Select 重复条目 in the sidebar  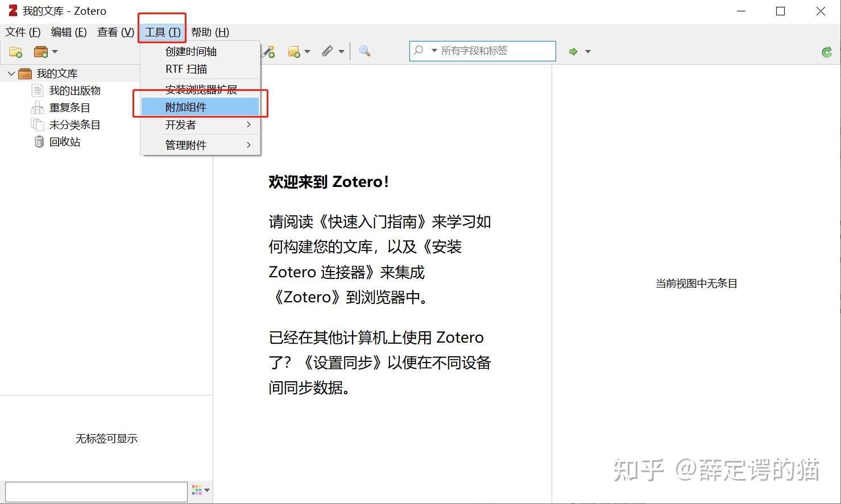point(68,107)
